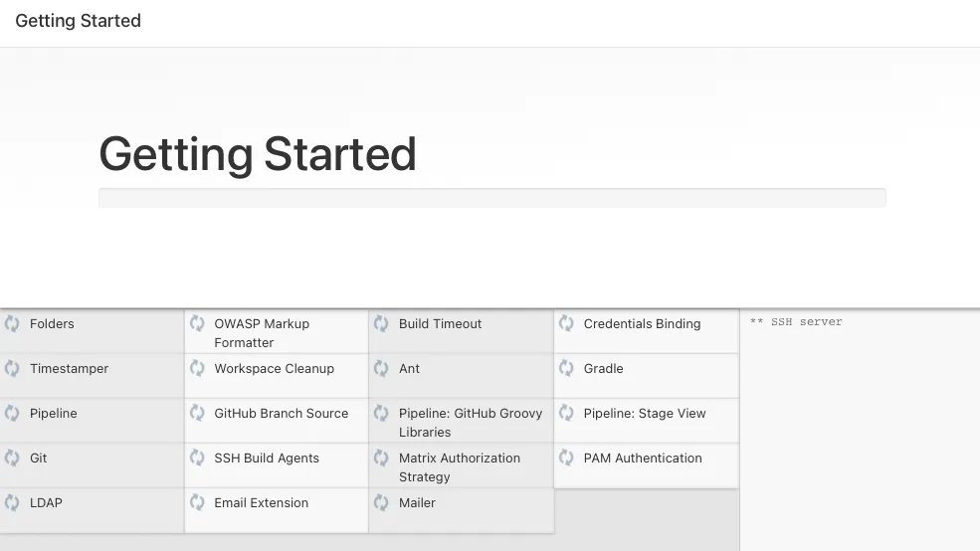Select the Pipeline: GitHub Groovy Libraries entry
Image resolution: width=980 pixels, height=551 pixels.
(x=470, y=423)
